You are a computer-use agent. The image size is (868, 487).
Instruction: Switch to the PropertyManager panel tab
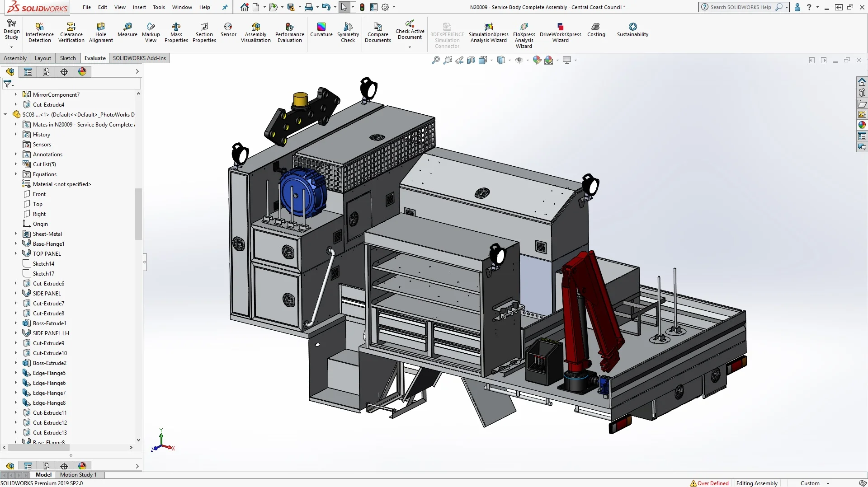(x=28, y=72)
